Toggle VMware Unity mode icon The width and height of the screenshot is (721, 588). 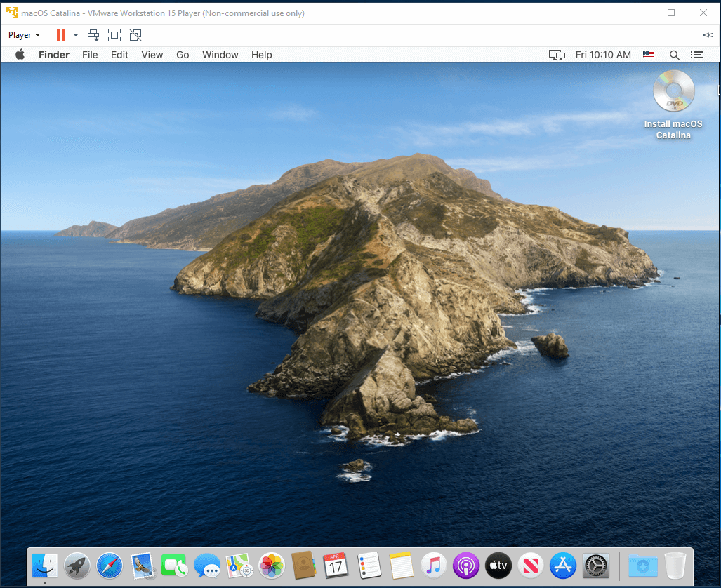tap(135, 35)
